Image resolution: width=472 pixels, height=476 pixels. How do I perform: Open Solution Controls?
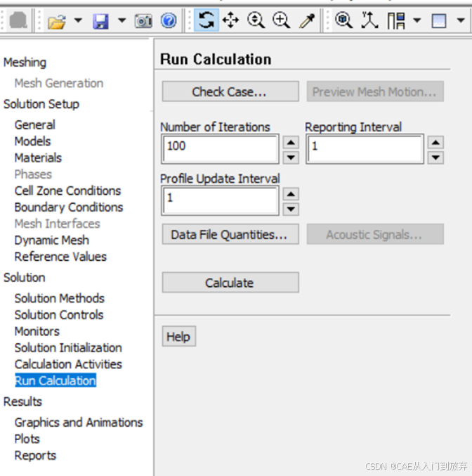point(59,315)
